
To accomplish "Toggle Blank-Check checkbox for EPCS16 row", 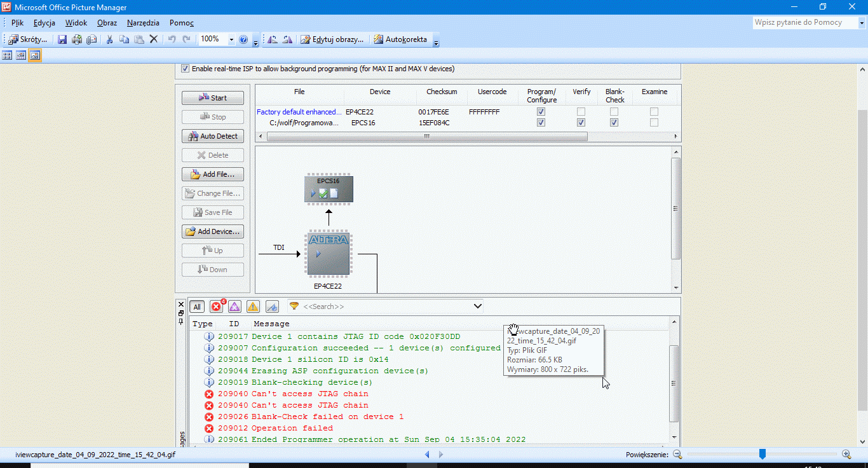I will (614, 123).
